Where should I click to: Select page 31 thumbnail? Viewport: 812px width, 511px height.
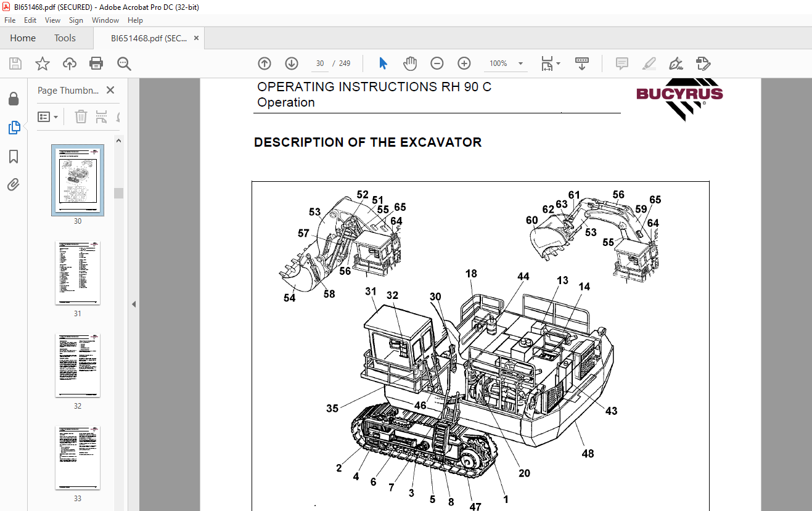click(78, 272)
